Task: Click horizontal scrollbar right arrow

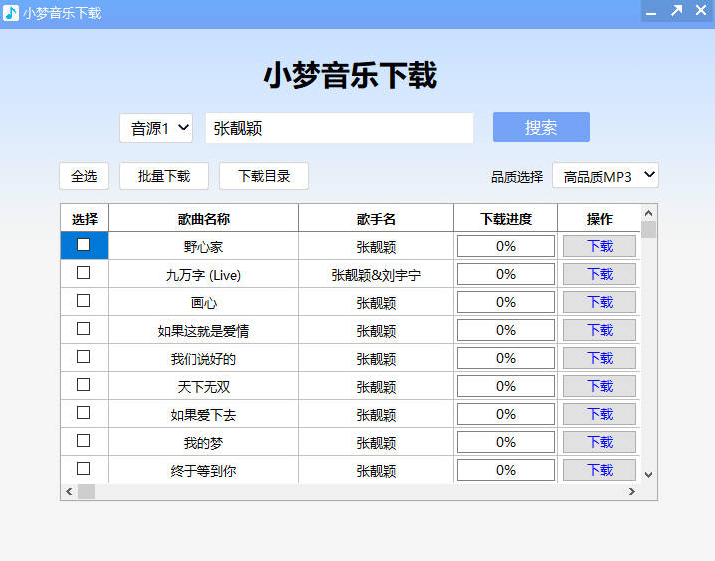Action: tap(631, 492)
